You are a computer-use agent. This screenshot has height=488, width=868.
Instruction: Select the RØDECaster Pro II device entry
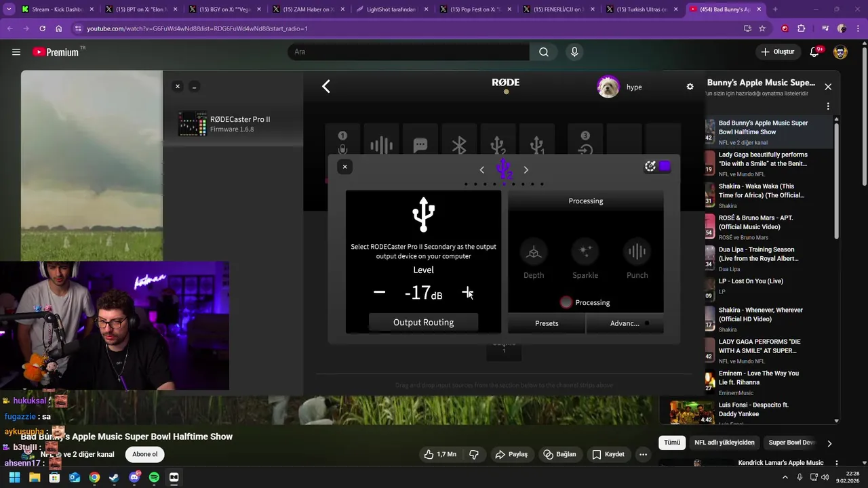tap(233, 124)
